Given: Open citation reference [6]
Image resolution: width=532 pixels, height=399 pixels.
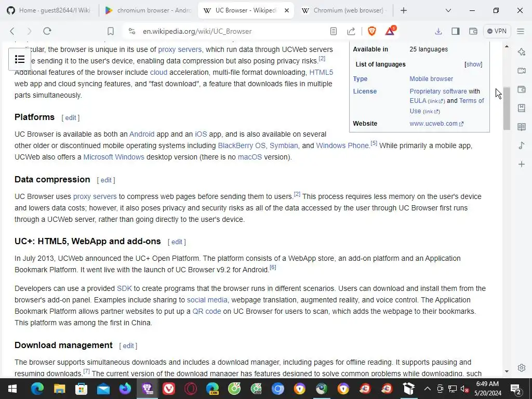Looking at the screenshot, I should click(x=273, y=268).
